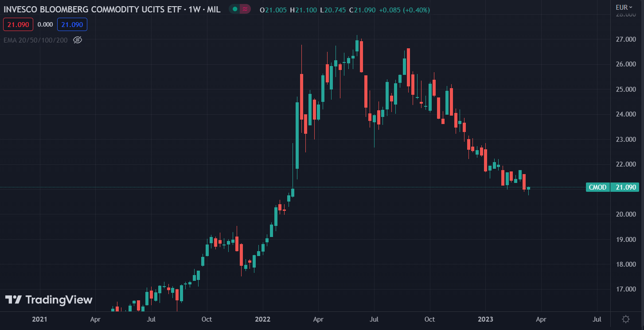Click the 26.000 price axis label
Image resolution: width=644 pixels, height=330 pixels.
coord(626,64)
